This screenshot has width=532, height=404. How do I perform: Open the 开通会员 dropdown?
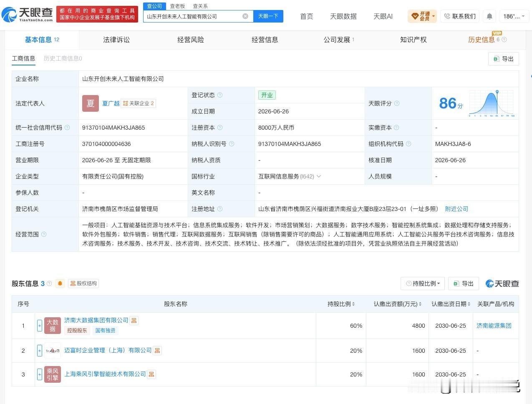tap(422, 16)
